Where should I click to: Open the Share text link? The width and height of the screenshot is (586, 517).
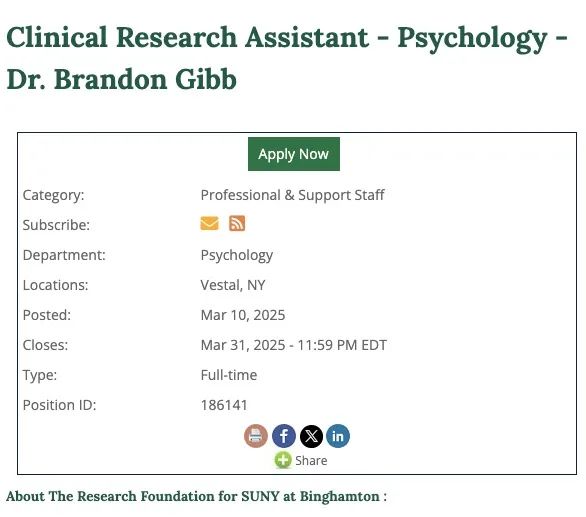pyautogui.click(x=311, y=461)
